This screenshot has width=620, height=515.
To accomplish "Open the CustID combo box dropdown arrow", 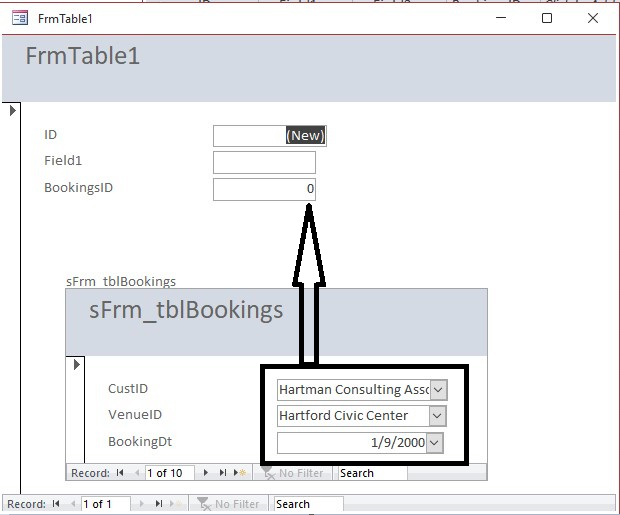I will click(438, 390).
